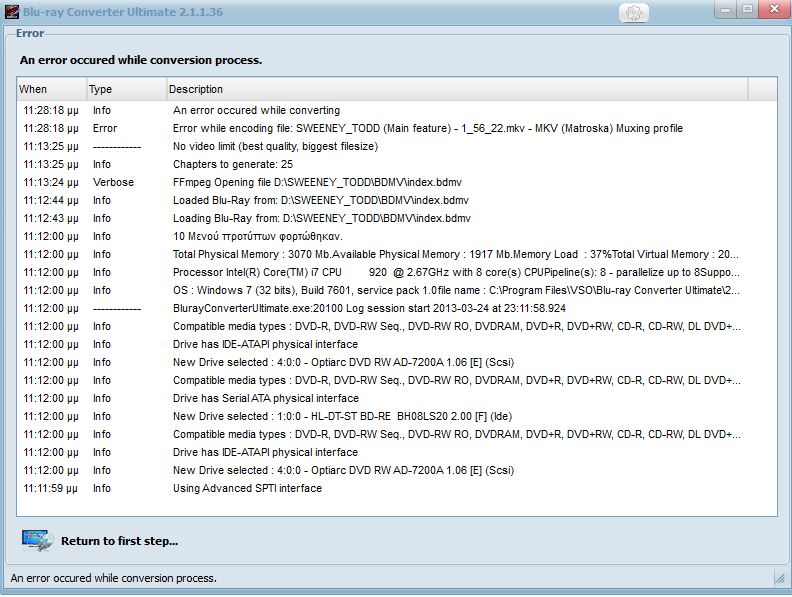Image resolution: width=792 pixels, height=597 pixels.
Task: Select the 'Using Advanced SPTI interface' row
Action: click(x=397, y=488)
